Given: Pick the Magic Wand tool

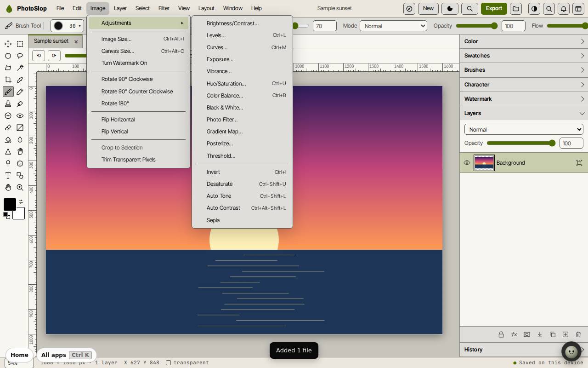Looking at the screenshot, I should 20,68.
